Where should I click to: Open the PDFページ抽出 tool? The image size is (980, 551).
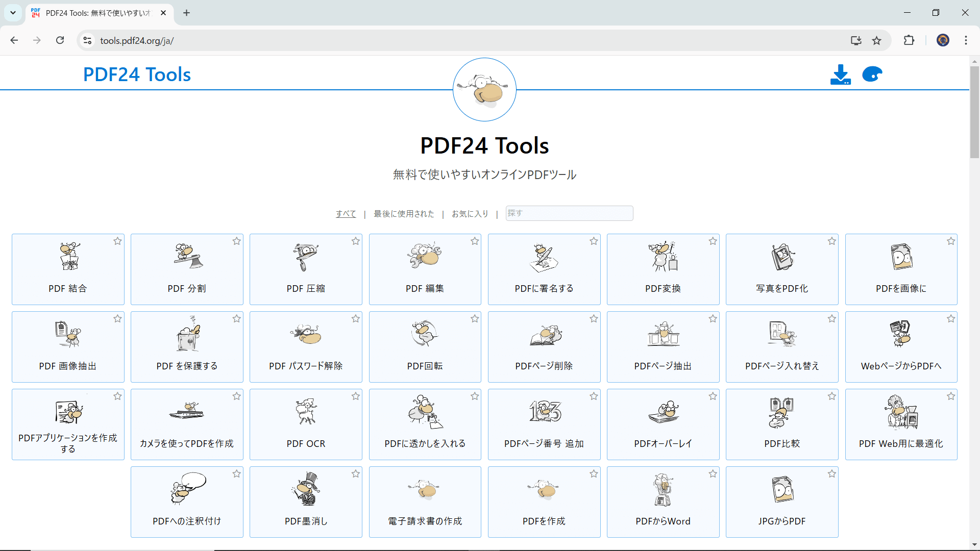[x=663, y=347]
